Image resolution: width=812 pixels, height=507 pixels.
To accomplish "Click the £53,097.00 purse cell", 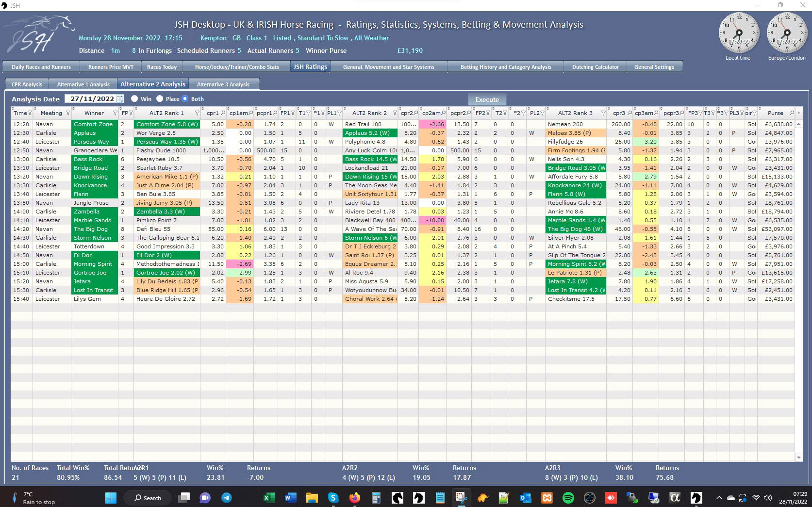I will [x=777, y=229].
